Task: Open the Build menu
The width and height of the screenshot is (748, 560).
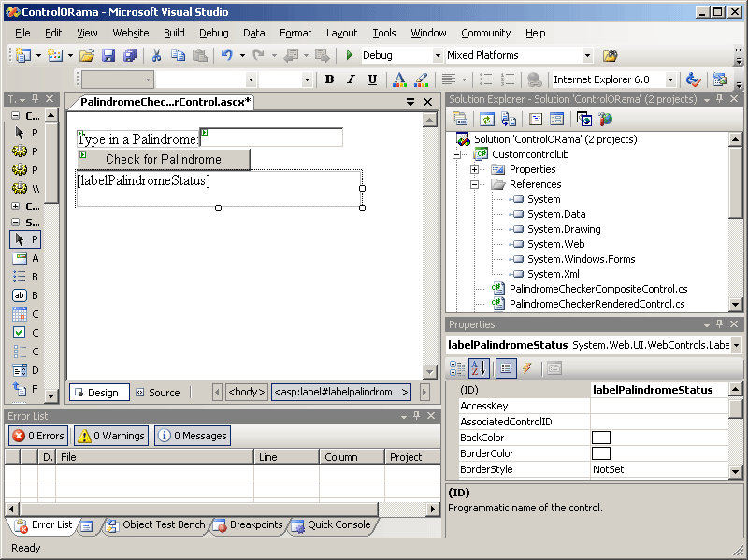Action: 174,33
